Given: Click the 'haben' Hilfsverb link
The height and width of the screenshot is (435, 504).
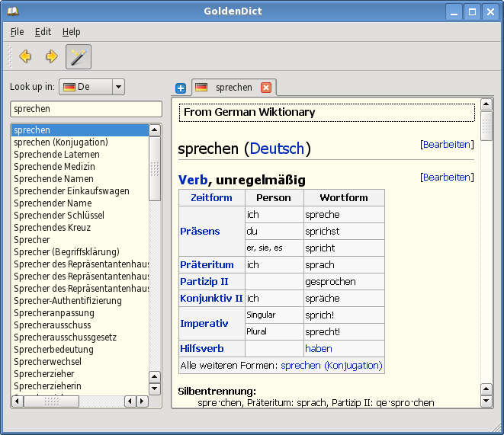Looking at the screenshot, I should point(319,349).
